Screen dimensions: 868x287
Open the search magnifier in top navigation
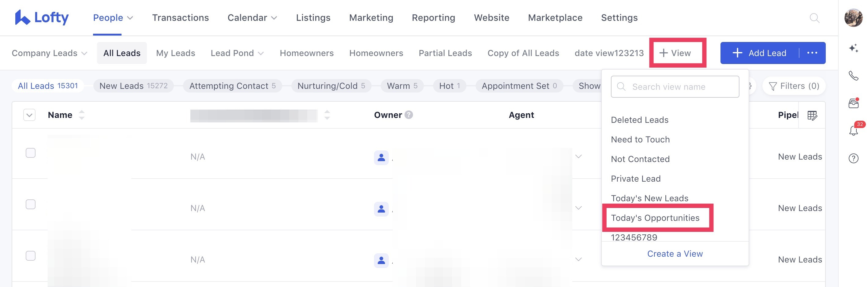814,18
